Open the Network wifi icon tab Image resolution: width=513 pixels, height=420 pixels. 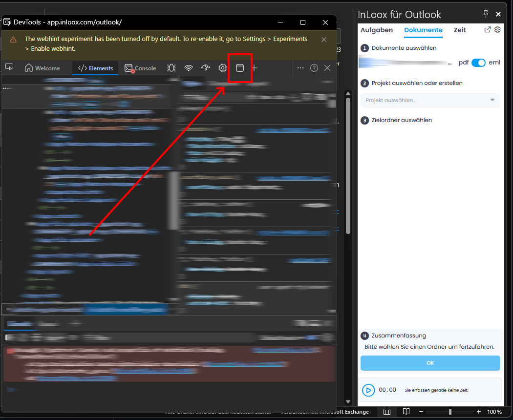(x=189, y=68)
